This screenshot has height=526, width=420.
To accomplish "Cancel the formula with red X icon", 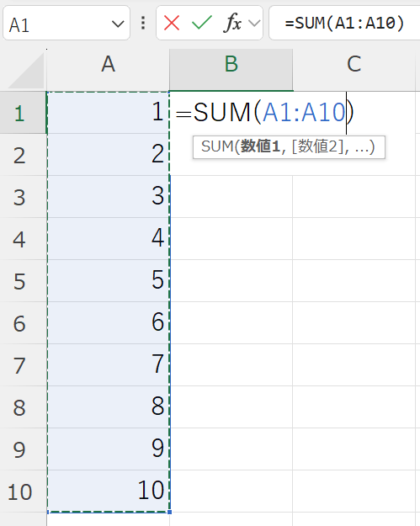I will [172, 24].
